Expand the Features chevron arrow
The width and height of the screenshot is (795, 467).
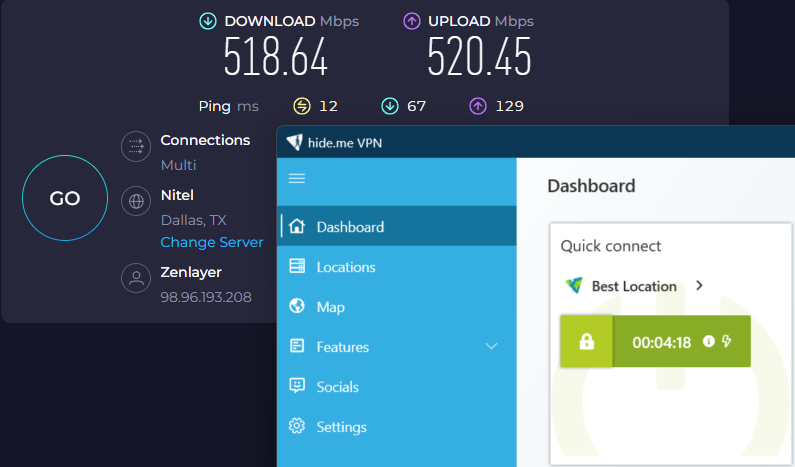click(491, 346)
